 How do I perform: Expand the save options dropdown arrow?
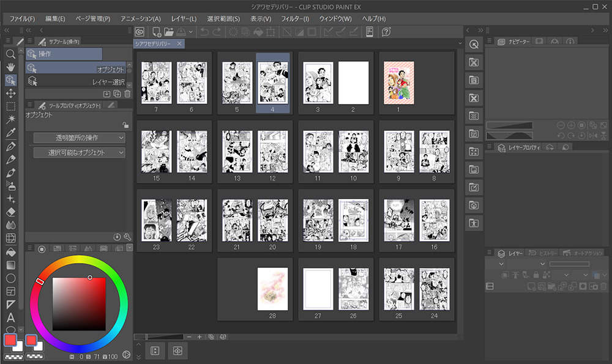pyautogui.click(x=190, y=32)
